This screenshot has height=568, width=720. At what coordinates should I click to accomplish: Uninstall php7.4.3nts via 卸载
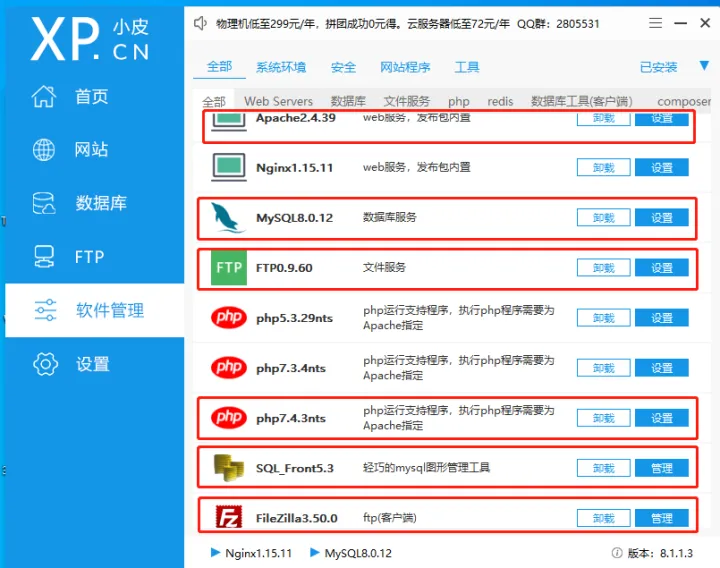[603, 418]
